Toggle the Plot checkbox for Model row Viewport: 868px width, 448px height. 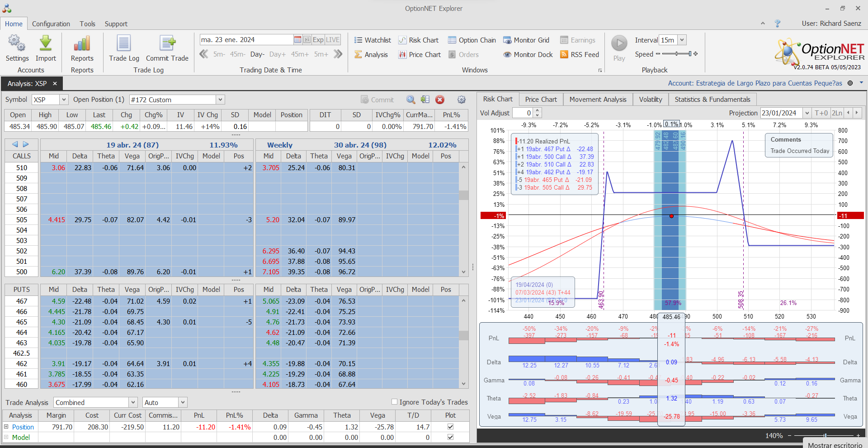[x=450, y=437]
